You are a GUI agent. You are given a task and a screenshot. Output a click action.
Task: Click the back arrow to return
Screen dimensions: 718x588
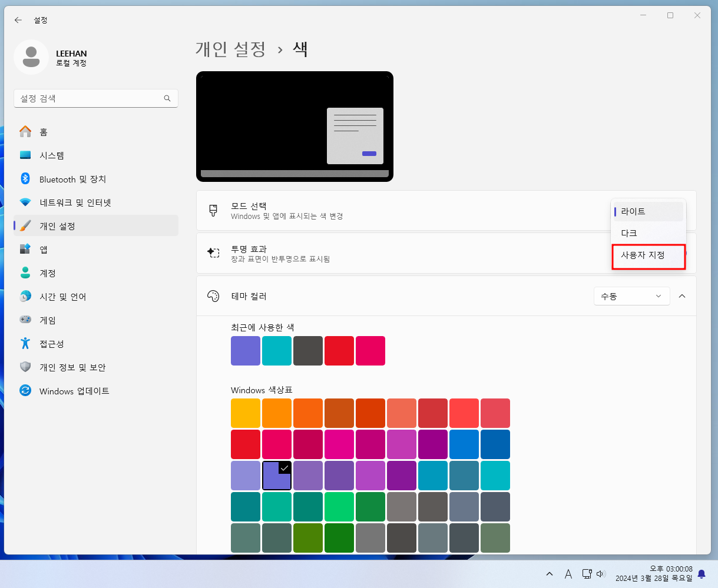(x=18, y=19)
